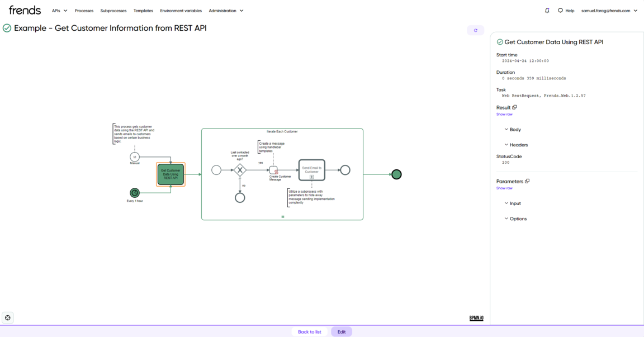
Task: Open the notifications bell
Action: 547,11
